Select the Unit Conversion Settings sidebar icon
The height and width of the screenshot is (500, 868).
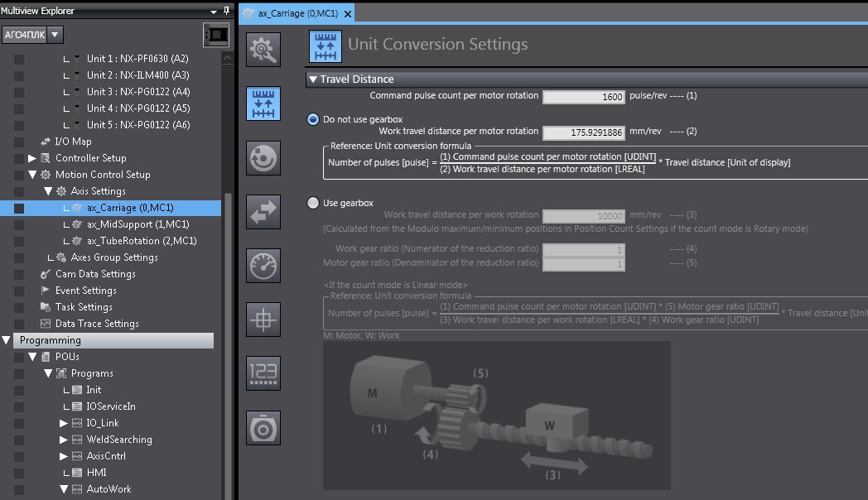(263, 103)
